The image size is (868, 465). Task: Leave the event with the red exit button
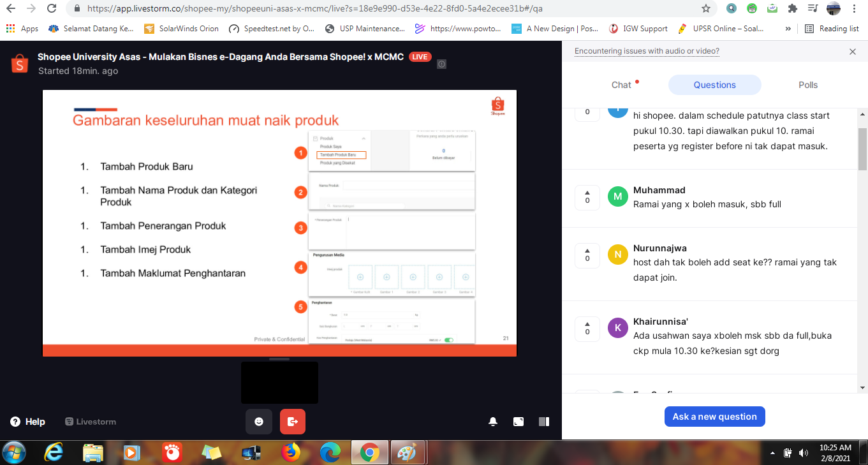click(x=293, y=422)
